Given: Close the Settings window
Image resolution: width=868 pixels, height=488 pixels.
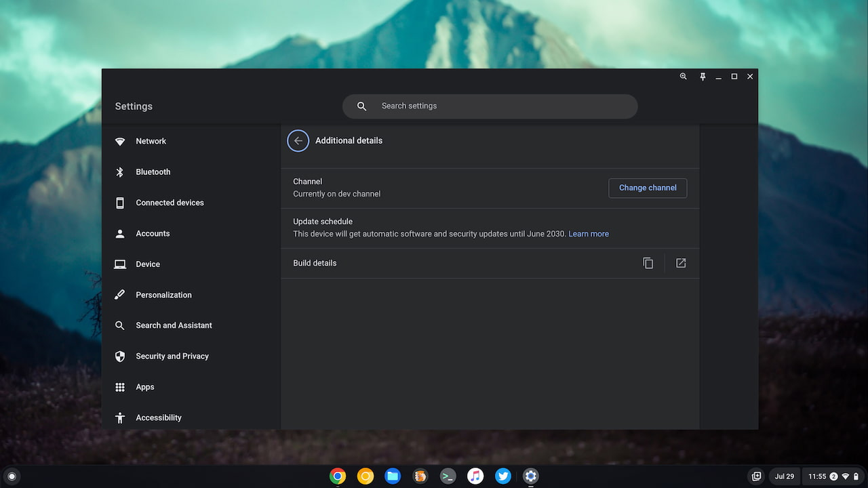Looking at the screenshot, I should click(x=750, y=77).
